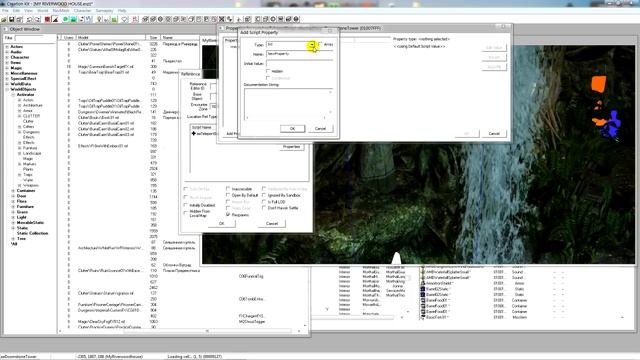Uncheck the Respawns checkbox
The height and width of the screenshot is (360, 640).
(228, 214)
